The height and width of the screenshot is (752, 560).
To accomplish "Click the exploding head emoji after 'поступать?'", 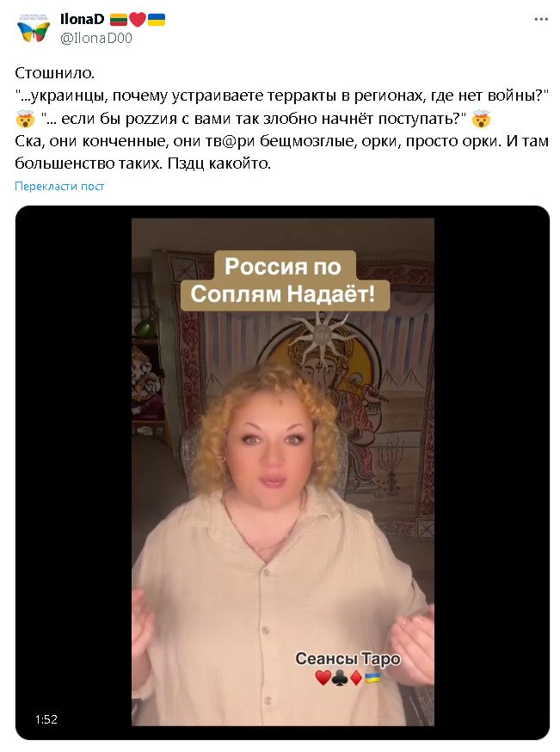I will [x=481, y=119].
